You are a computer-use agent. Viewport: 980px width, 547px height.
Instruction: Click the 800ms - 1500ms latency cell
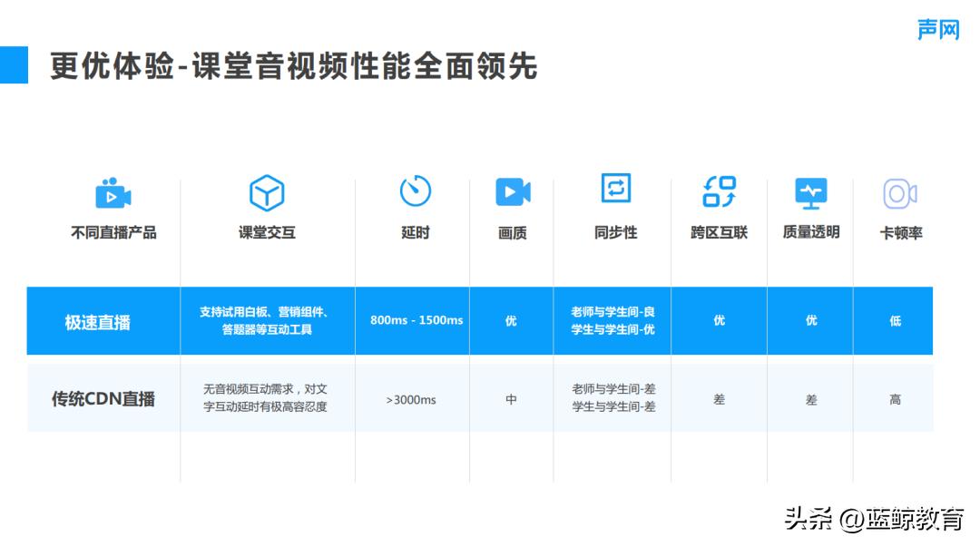tap(415, 320)
